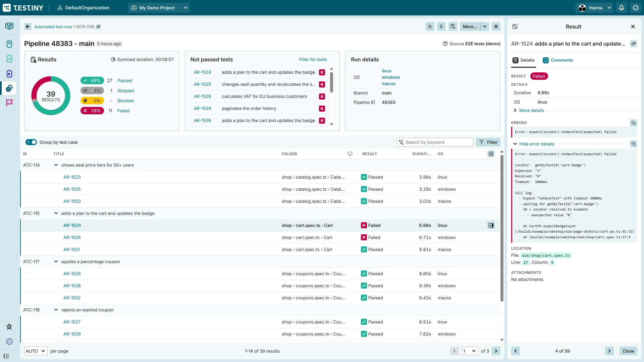Click the Search by keyword field
The width and height of the screenshot is (644, 362).
point(435,142)
